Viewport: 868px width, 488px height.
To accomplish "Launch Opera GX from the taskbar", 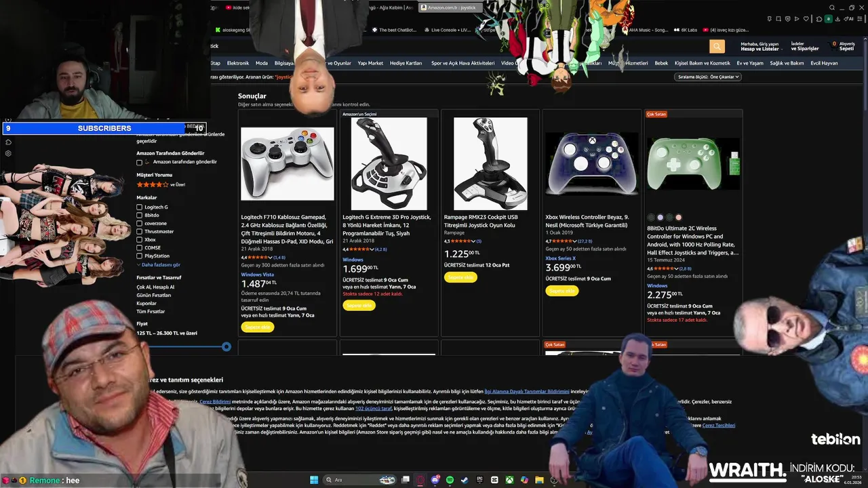I will pos(420,480).
